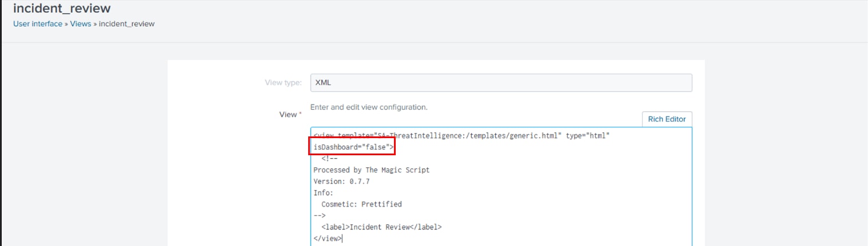Click the incident_review page heading
This screenshot has width=868, height=246.
click(62, 9)
